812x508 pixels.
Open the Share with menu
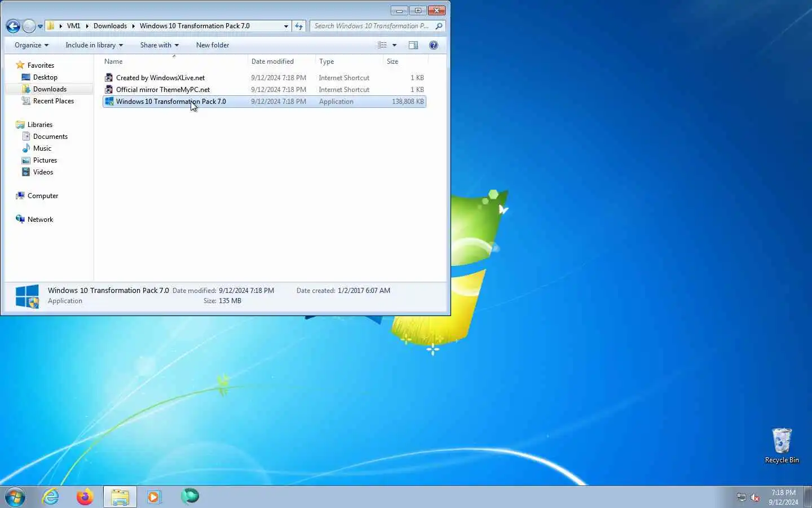[x=159, y=45]
